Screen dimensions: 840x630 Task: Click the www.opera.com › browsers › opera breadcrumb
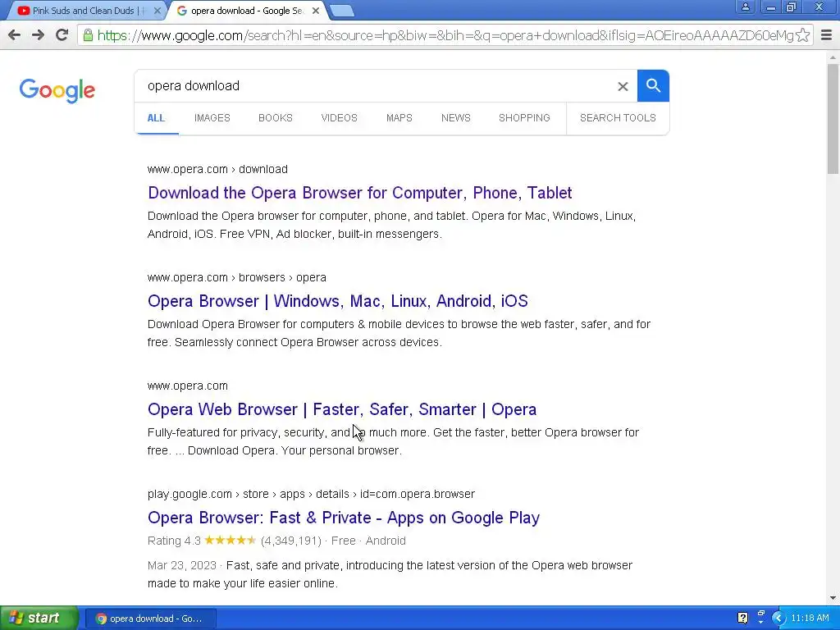coord(237,277)
